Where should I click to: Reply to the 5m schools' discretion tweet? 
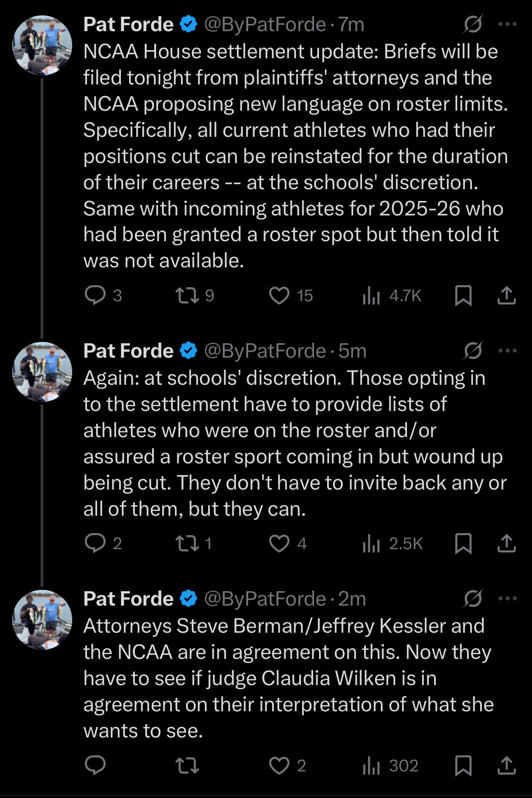pos(103,543)
